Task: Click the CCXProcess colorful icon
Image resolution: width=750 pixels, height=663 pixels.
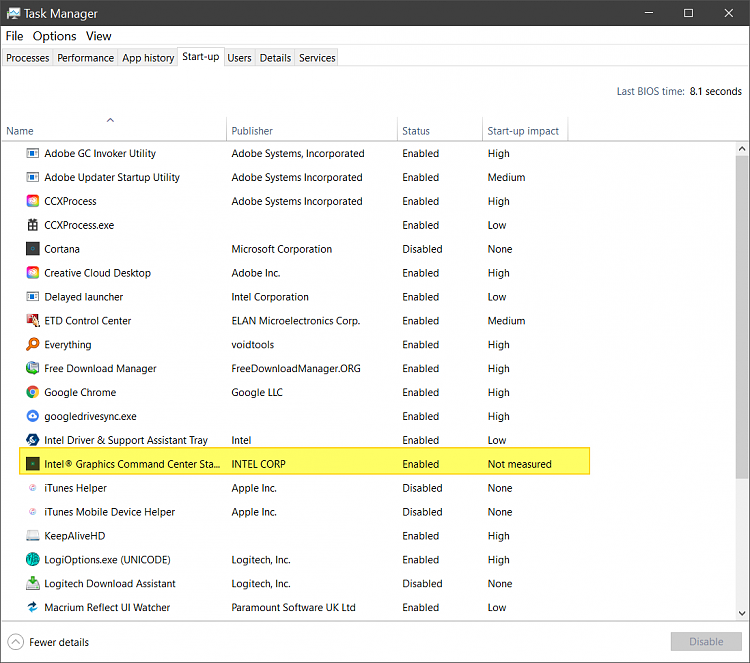Action: pyautogui.click(x=33, y=201)
